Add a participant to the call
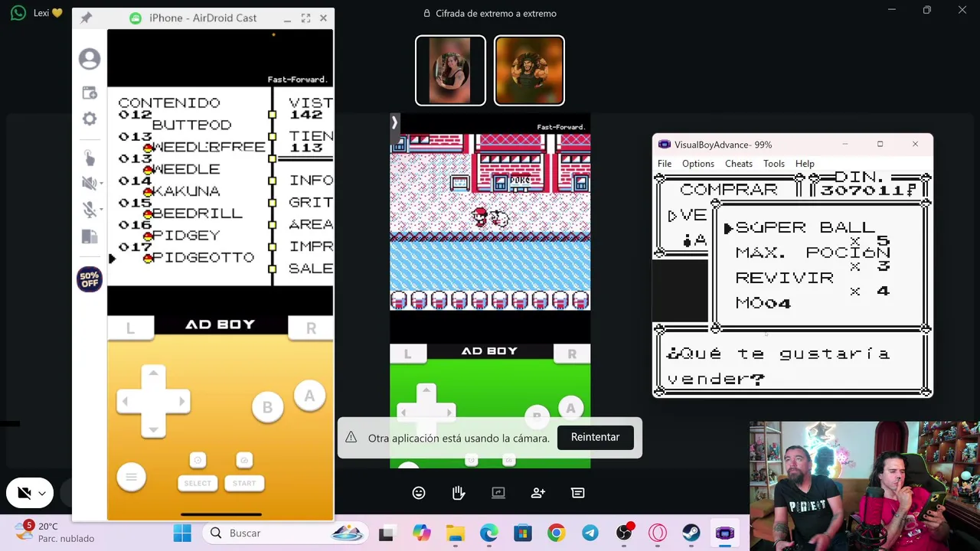The image size is (980, 551). (538, 493)
